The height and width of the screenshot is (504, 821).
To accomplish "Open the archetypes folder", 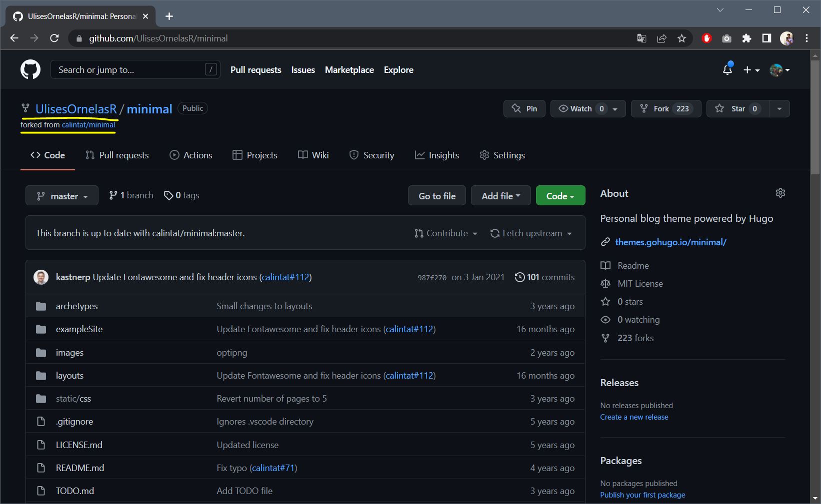I will coord(76,306).
